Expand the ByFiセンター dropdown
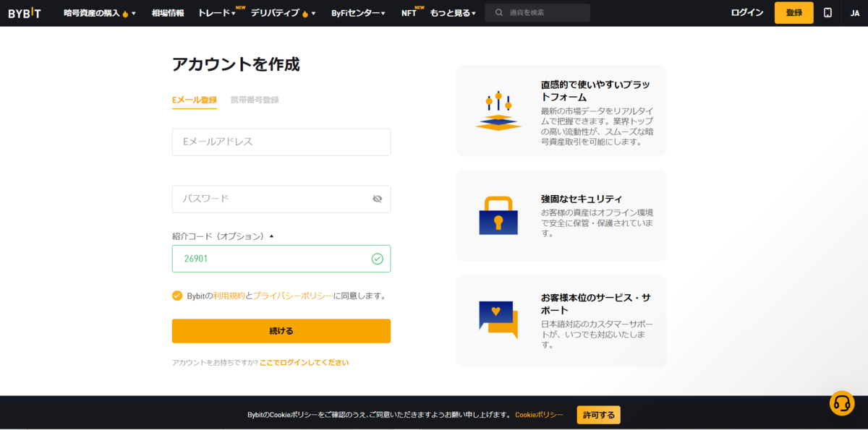 point(358,13)
